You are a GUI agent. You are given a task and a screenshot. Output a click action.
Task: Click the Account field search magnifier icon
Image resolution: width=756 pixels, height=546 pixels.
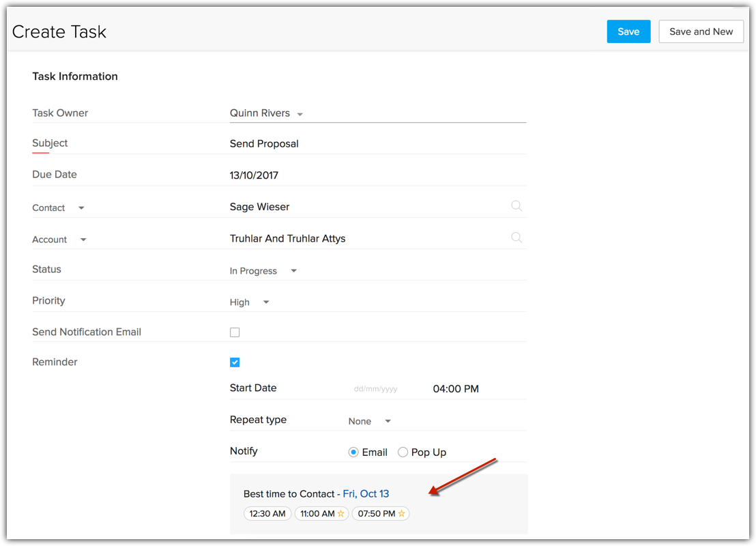click(x=517, y=238)
